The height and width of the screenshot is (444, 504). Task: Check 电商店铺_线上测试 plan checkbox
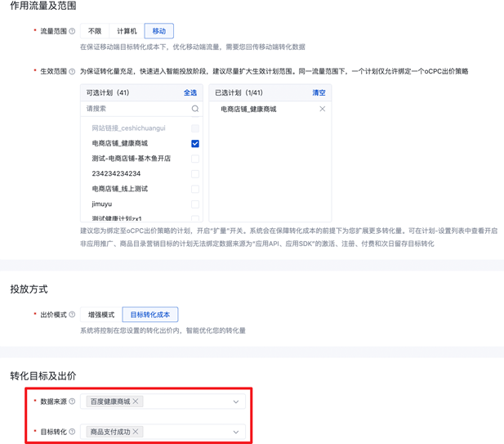click(x=195, y=189)
